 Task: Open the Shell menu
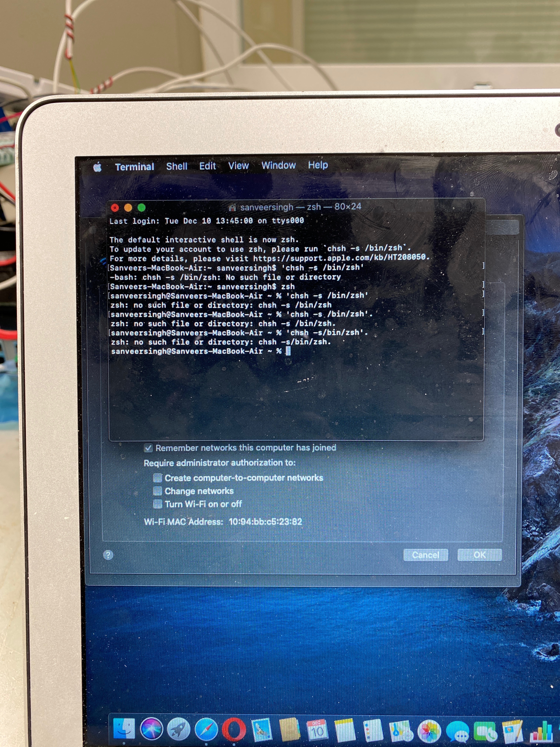tap(176, 166)
